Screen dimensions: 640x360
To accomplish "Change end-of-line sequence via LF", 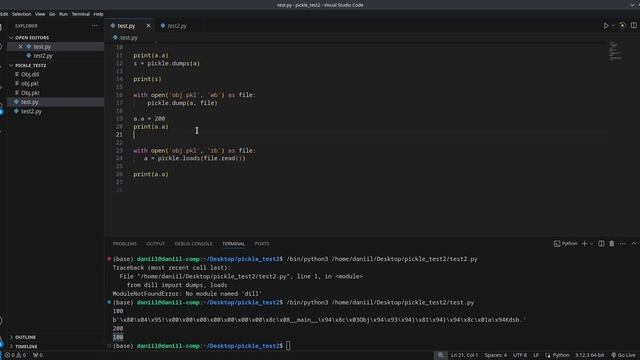I will (x=536, y=355).
